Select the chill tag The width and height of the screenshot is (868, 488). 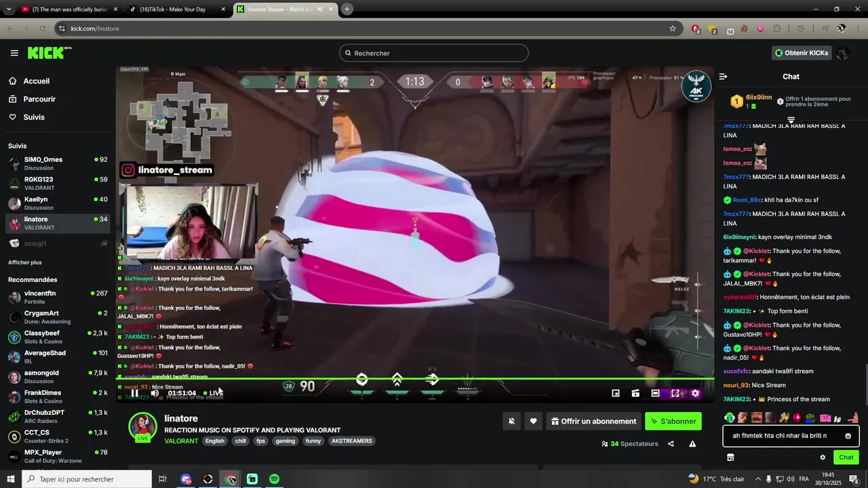click(240, 441)
